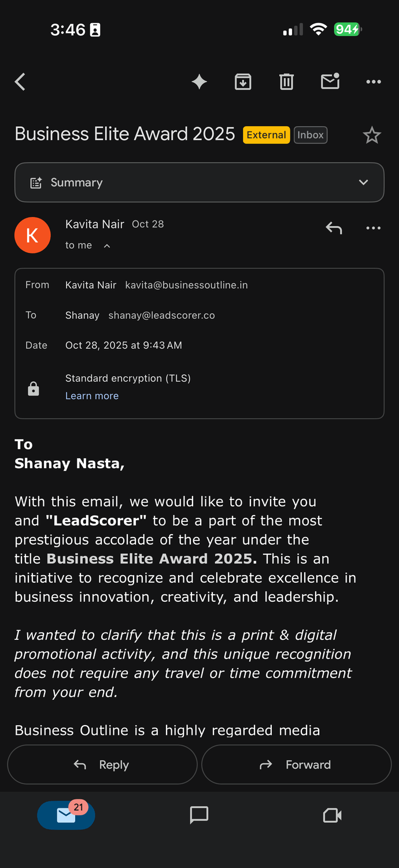Viewport: 399px width, 868px height.
Task: Delete this email with trash icon
Action: coord(286,82)
